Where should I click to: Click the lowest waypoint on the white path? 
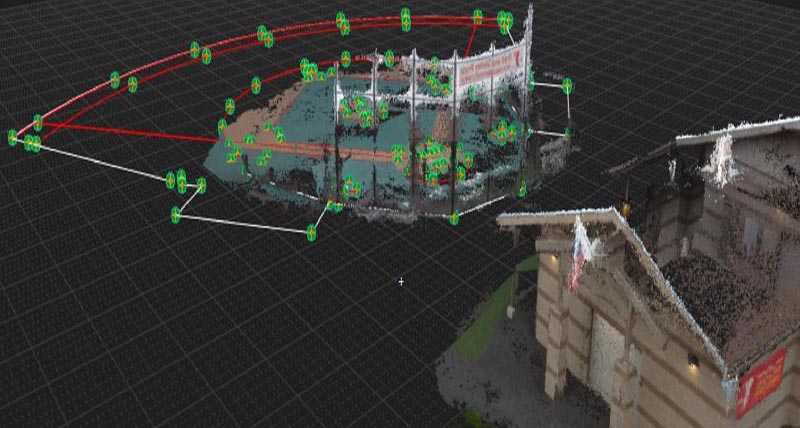click(x=311, y=233)
